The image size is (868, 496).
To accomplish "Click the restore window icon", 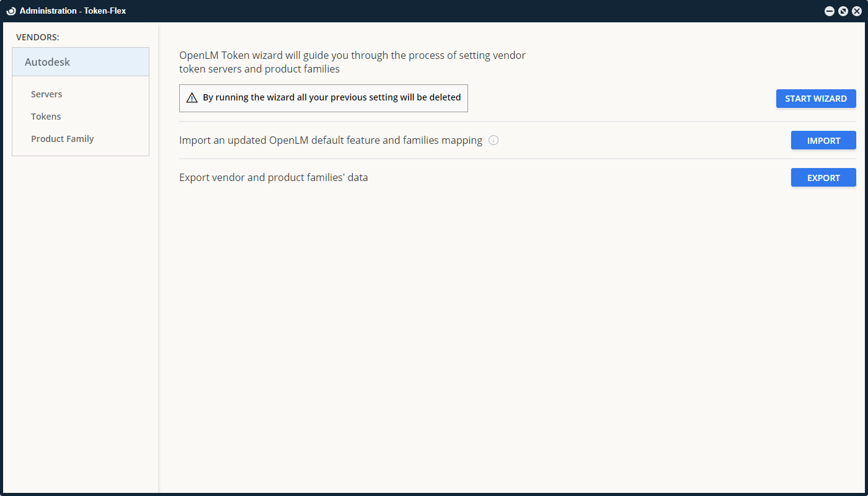I will pos(843,11).
